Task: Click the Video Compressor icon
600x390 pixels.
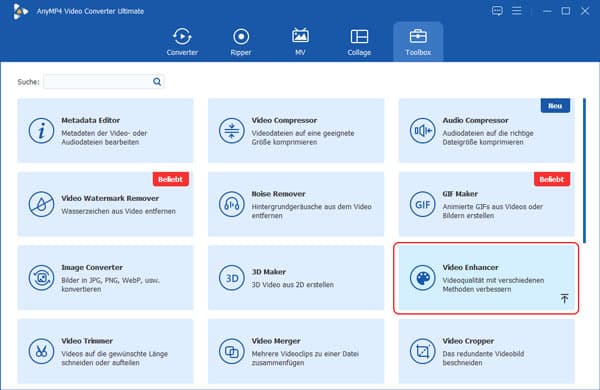Action: tap(232, 131)
